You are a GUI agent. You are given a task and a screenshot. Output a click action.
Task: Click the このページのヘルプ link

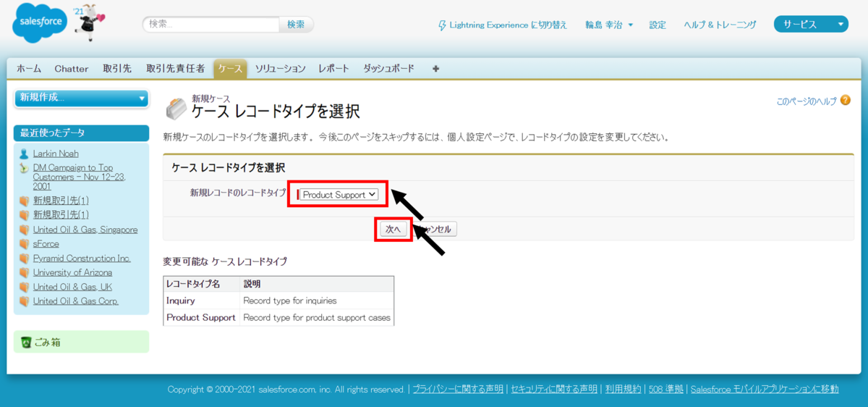click(807, 101)
